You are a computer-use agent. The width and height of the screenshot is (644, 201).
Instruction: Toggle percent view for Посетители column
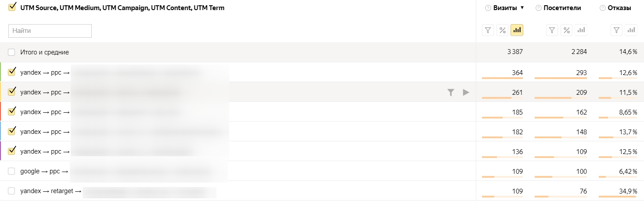click(567, 30)
